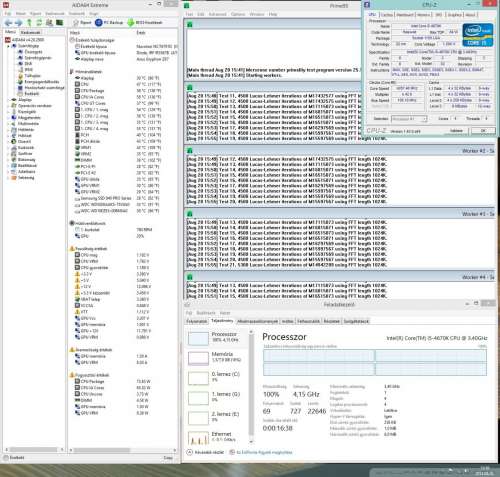
Task: Open the Selection processor dropdown in CPU-Z
Action: [409, 119]
